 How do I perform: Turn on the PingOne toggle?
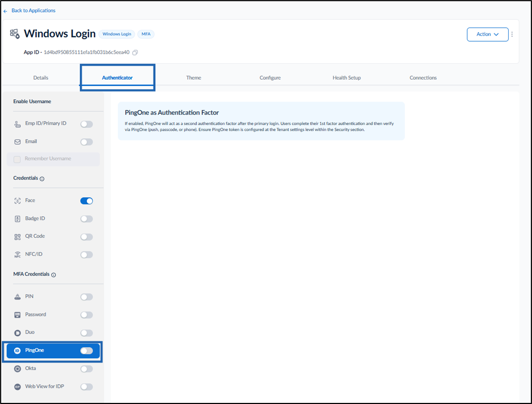[x=86, y=351]
